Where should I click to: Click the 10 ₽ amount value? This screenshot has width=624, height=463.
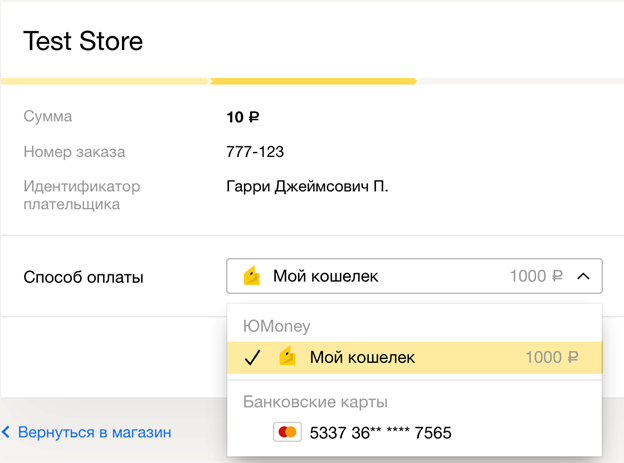(243, 117)
